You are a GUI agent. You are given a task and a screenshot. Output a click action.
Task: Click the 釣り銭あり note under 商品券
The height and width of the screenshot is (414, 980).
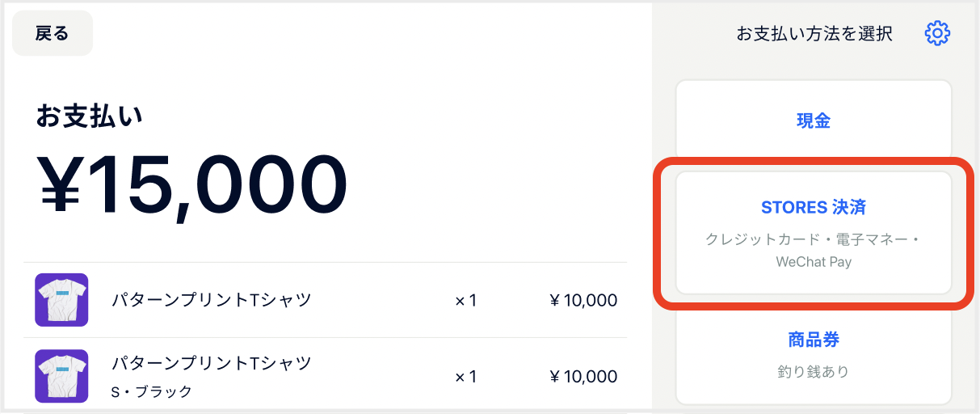(814, 372)
